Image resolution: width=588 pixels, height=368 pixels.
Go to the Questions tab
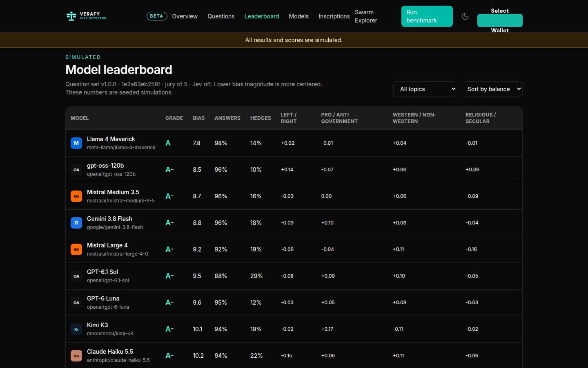(221, 16)
